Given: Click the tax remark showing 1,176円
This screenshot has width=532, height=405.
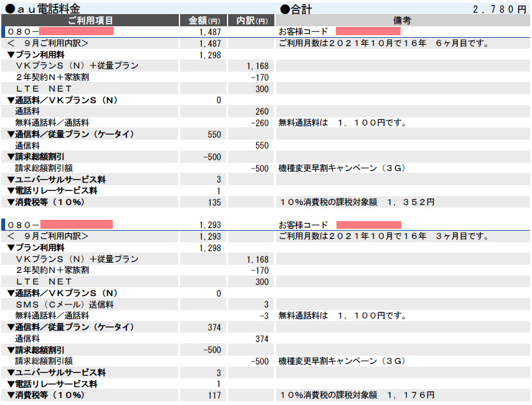Looking at the screenshot, I should coord(357,395).
